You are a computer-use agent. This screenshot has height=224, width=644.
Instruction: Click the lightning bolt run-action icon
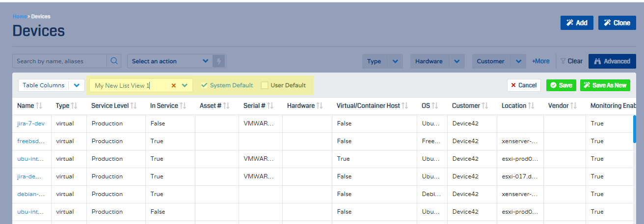point(219,61)
